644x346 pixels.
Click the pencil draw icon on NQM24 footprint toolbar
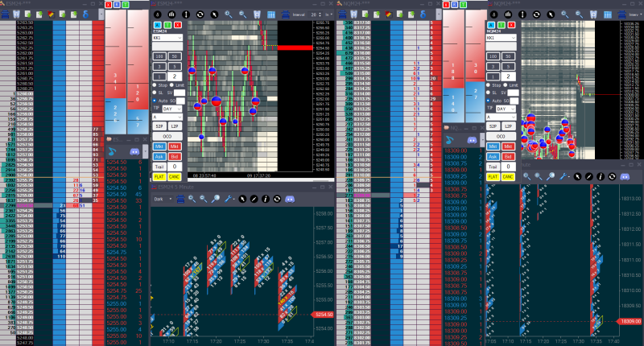click(x=588, y=175)
